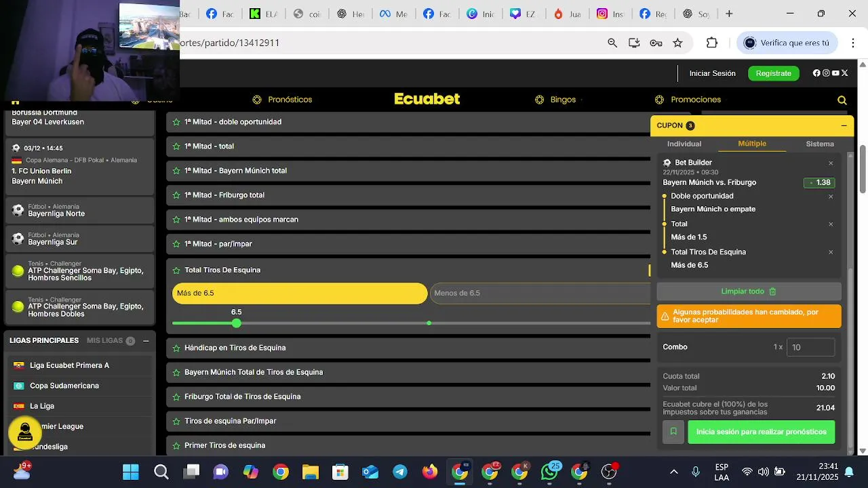
Task: Click the green Regístrate button
Action: (x=773, y=73)
